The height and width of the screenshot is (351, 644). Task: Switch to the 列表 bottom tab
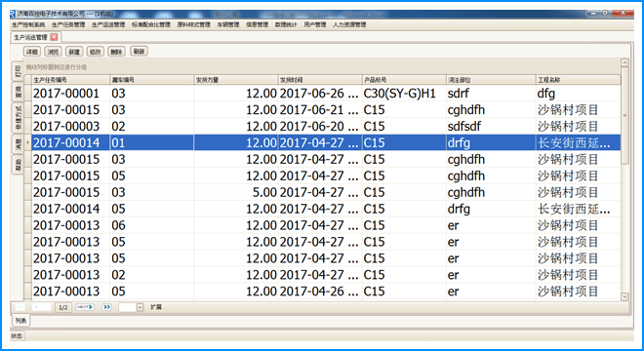(20, 321)
